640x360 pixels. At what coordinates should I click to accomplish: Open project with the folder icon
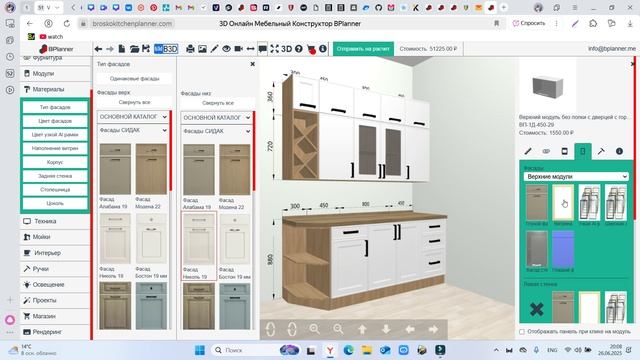click(x=134, y=49)
